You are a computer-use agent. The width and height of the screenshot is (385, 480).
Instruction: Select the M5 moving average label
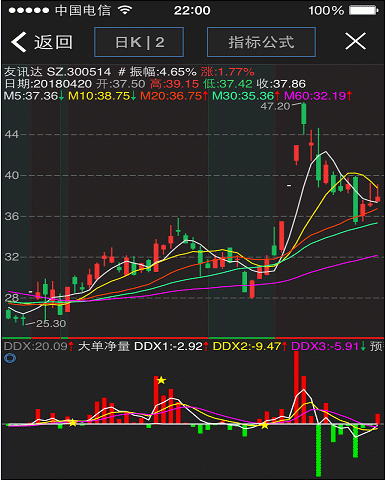tap(34, 96)
